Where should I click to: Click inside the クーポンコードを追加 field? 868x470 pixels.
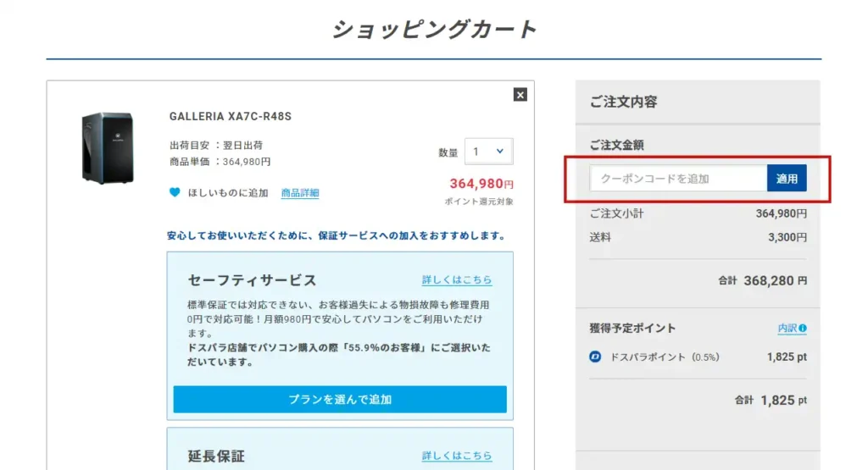pyautogui.click(x=678, y=179)
